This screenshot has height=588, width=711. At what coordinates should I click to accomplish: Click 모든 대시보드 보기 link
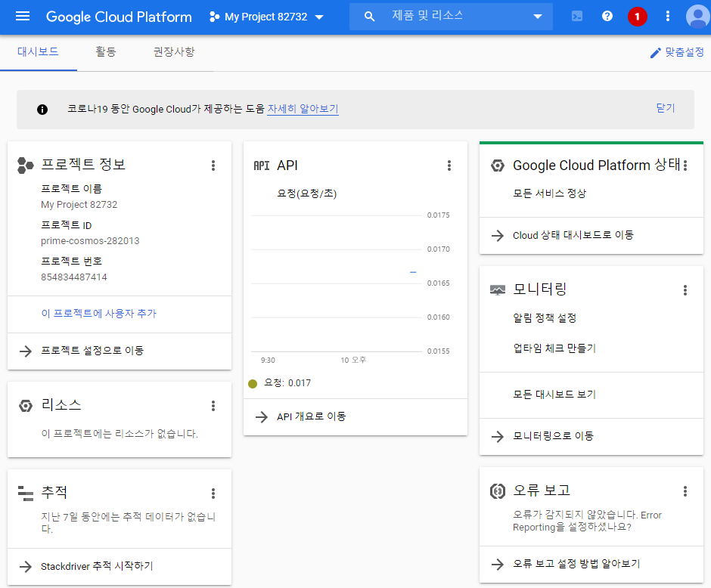click(x=554, y=394)
